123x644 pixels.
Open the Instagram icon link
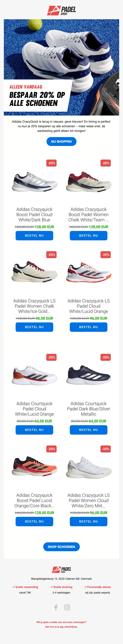click(67, 607)
